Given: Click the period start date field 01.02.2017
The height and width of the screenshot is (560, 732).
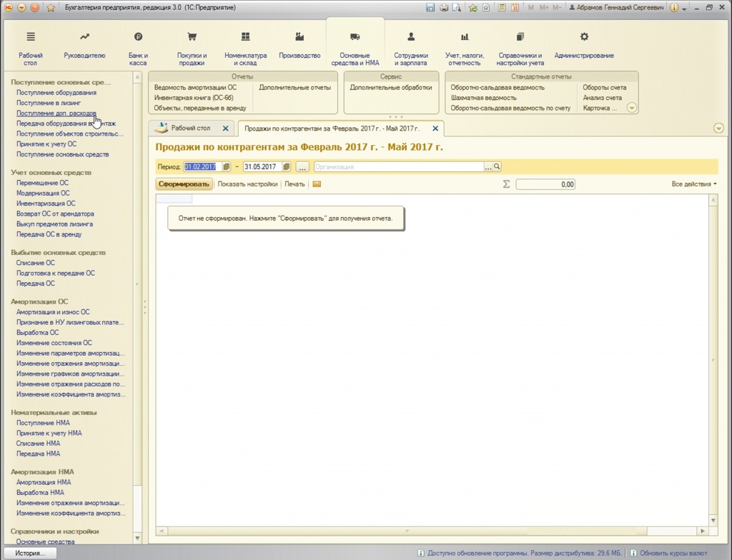Looking at the screenshot, I should 202,166.
